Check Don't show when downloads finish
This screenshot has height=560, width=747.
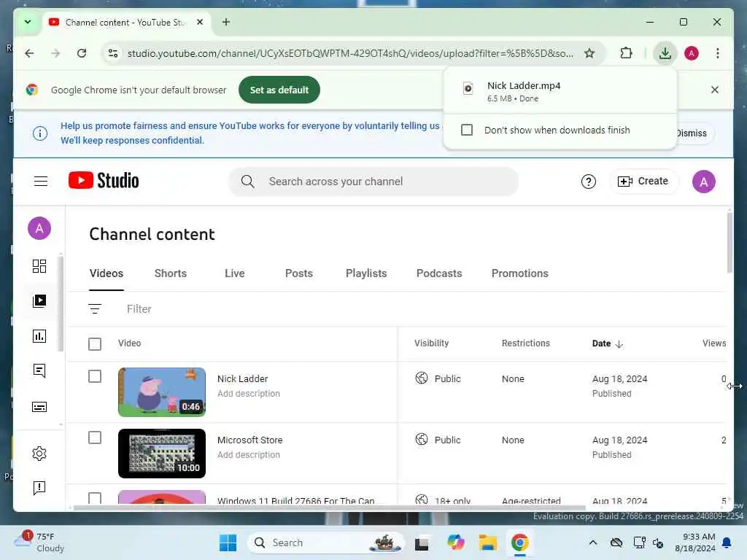pos(467,130)
